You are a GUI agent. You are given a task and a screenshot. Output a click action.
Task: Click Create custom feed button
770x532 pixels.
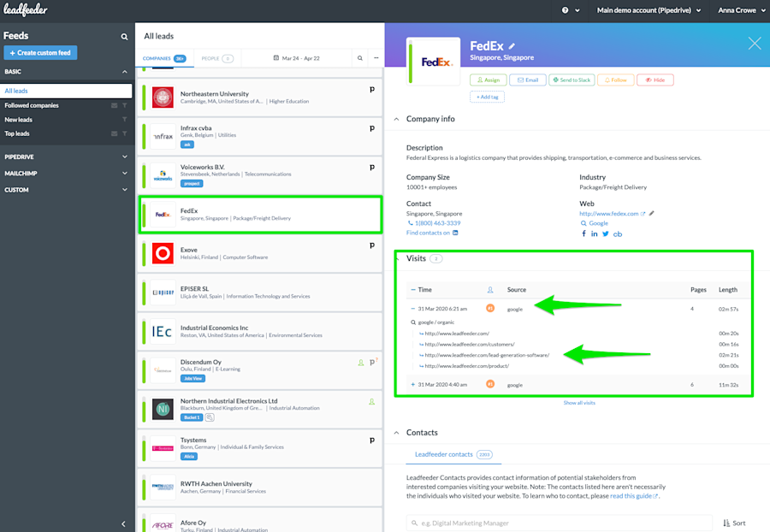[40, 52]
